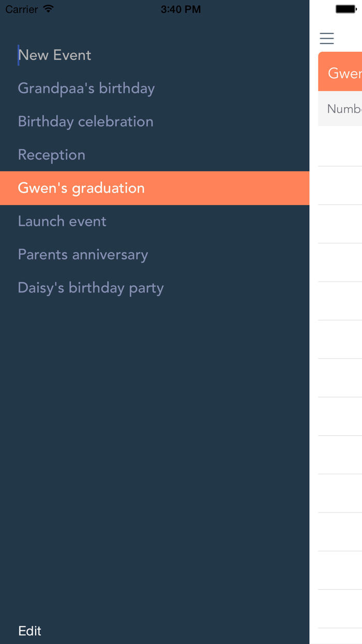
Task: Place cursor in the New Event field
Action: tap(54, 55)
